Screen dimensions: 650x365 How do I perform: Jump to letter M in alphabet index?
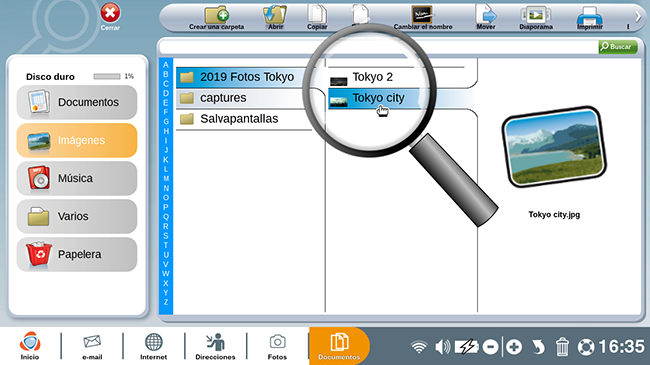tap(166, 178)
